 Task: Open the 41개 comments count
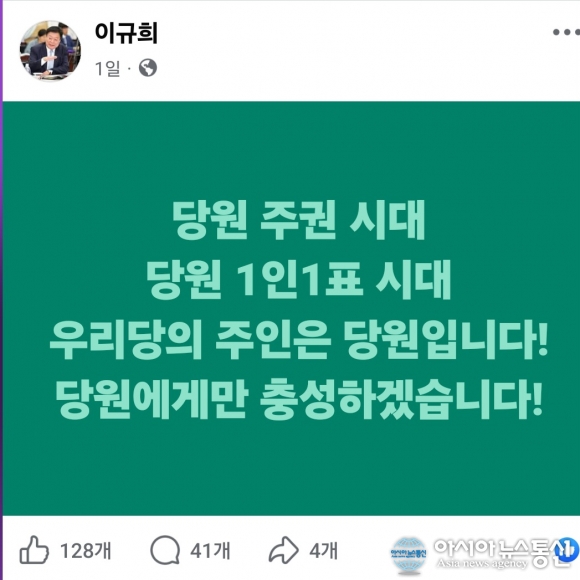(x=210, y=550)
